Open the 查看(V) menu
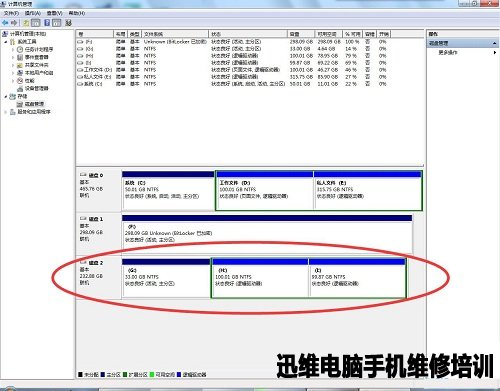Viewport: 500px width, 391px height. [x=54, y=13]
